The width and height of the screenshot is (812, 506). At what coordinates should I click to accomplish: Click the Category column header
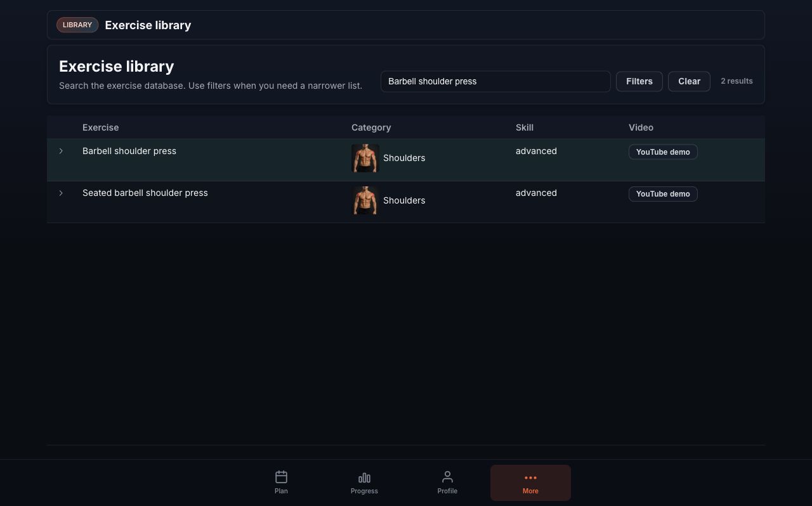point(371,127)
